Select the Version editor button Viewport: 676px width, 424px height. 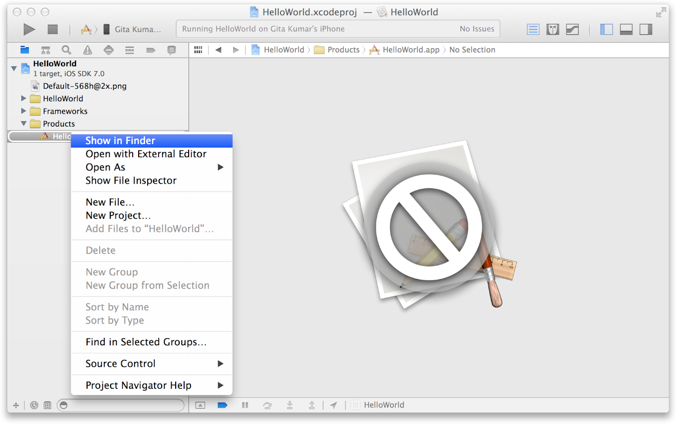click(573, 29)
